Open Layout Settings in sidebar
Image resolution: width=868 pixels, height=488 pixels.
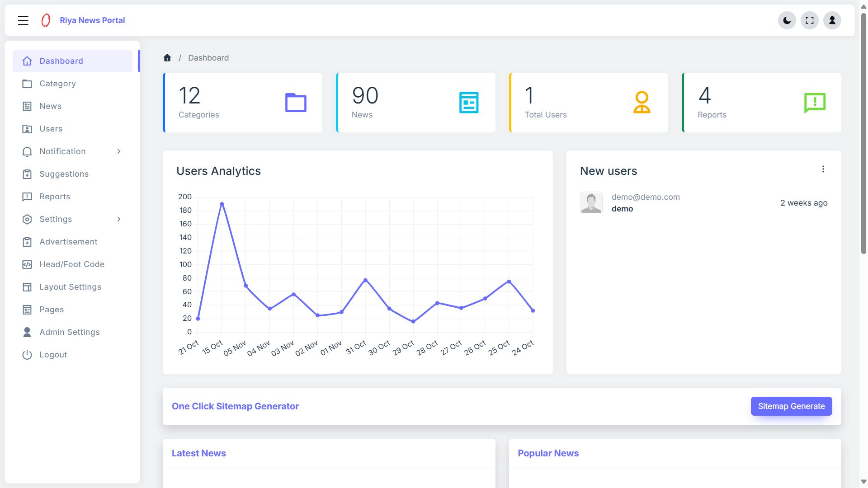(70, 287)
